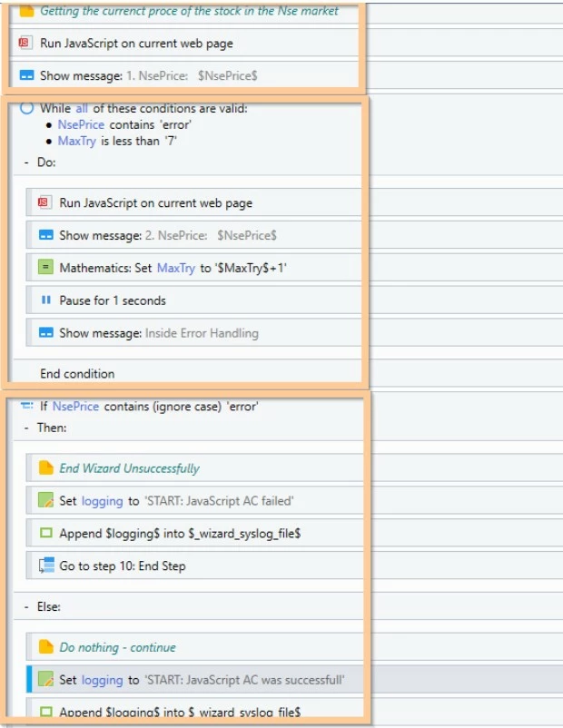Click the green Mathematics icon for MaxTry
This screenshot has height=728, width=563.
[x=45, y=267]
